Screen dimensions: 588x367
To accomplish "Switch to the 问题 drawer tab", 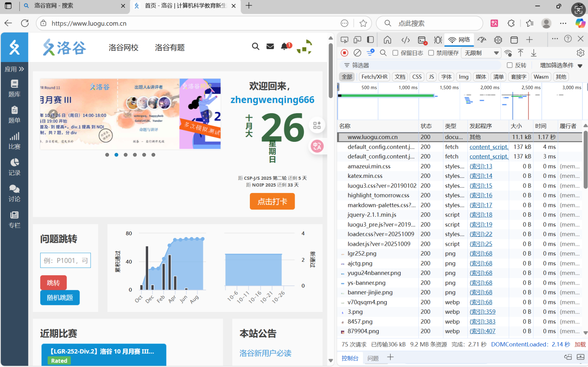I will point(373,358).
